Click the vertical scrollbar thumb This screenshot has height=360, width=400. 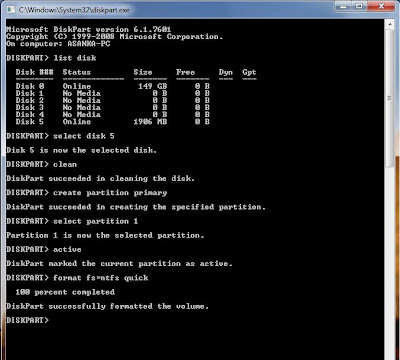(389, 97)
